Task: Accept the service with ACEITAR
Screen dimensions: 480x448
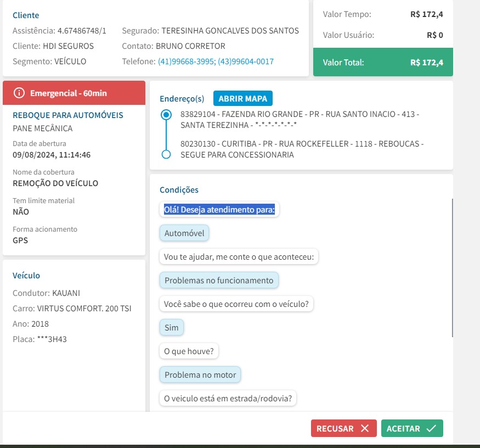Action: [x=412, y=428]
